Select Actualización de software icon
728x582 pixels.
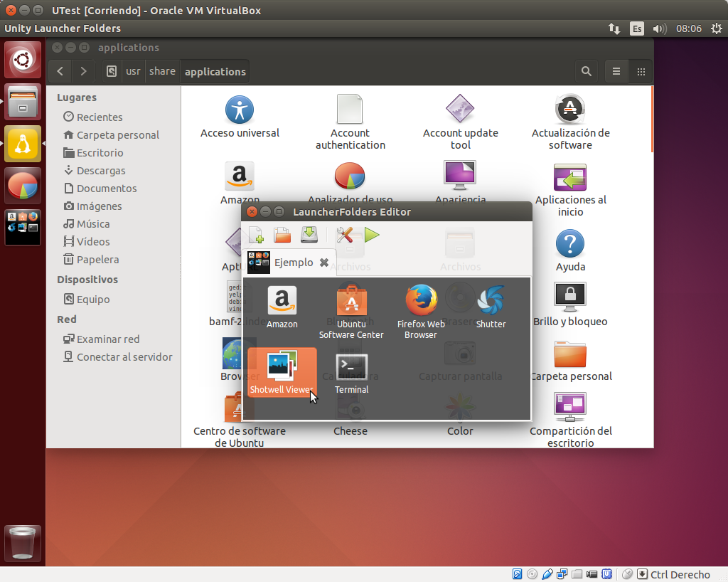(x=571, y=122)
